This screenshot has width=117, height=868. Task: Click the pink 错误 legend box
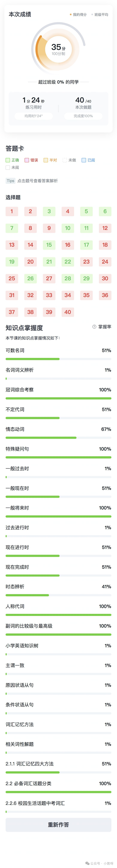27,160
